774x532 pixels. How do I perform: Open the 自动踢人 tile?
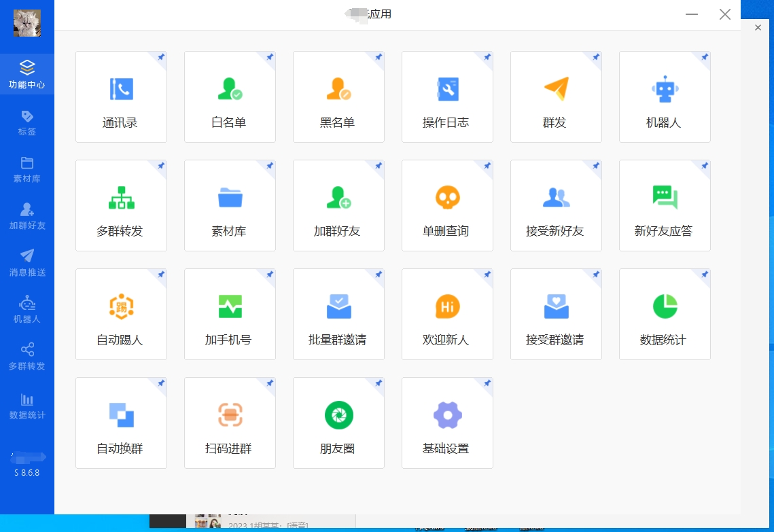pyautogui.click(x=121, y=314)
